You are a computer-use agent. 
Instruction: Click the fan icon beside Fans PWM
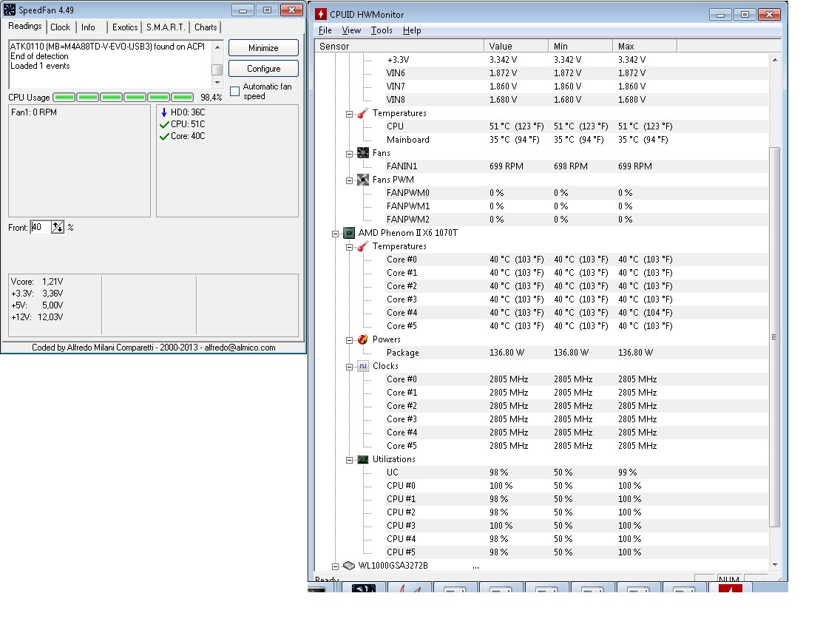(x=362, y=180)
